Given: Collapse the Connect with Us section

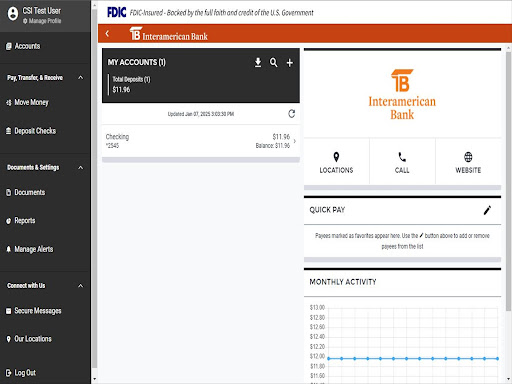Looking at the screenshot, I should point(80,286).
